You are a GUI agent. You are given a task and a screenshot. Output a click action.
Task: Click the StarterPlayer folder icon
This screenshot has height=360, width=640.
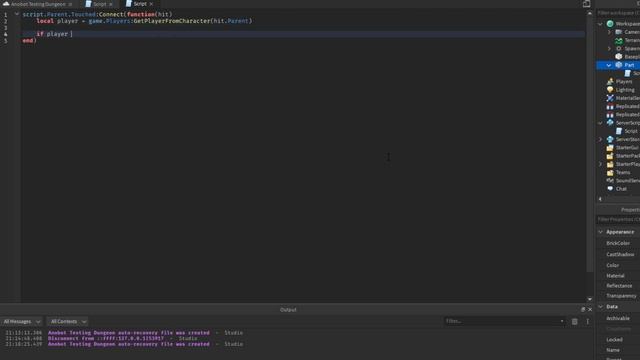coord(610,164)
